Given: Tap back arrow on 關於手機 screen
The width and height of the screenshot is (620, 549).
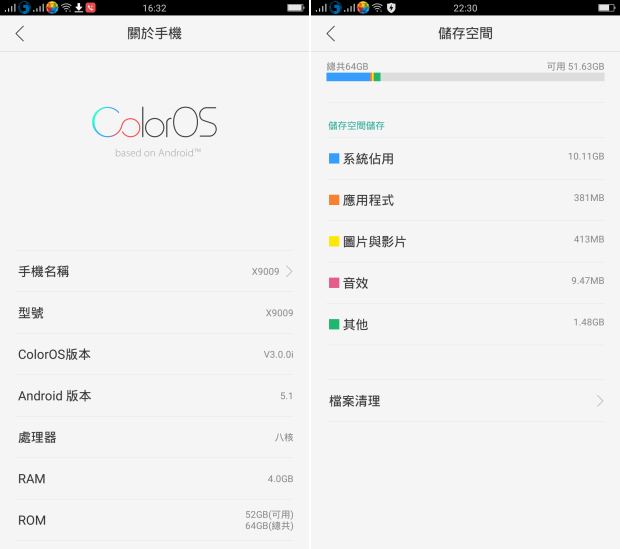Looking at the screenshot, I should point(20,34).
